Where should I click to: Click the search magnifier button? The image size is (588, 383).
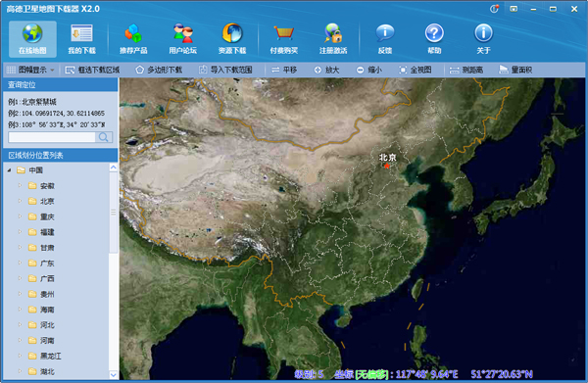104,137
